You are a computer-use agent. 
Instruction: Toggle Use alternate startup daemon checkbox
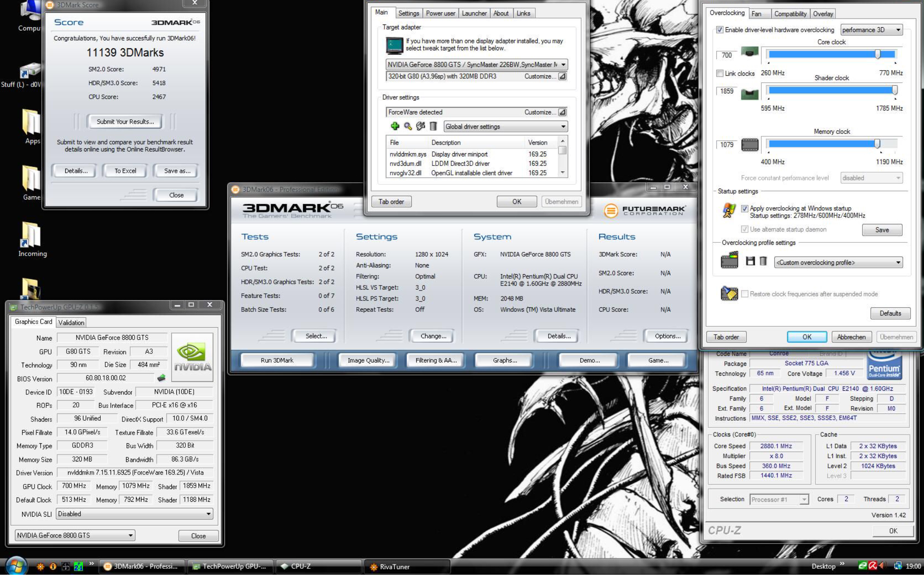click(744, 229)
